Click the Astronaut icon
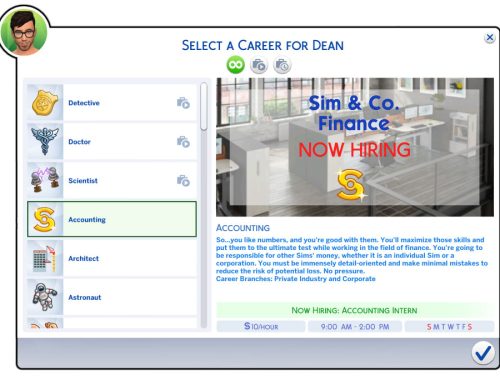500x380 pixels. [45, 297]
